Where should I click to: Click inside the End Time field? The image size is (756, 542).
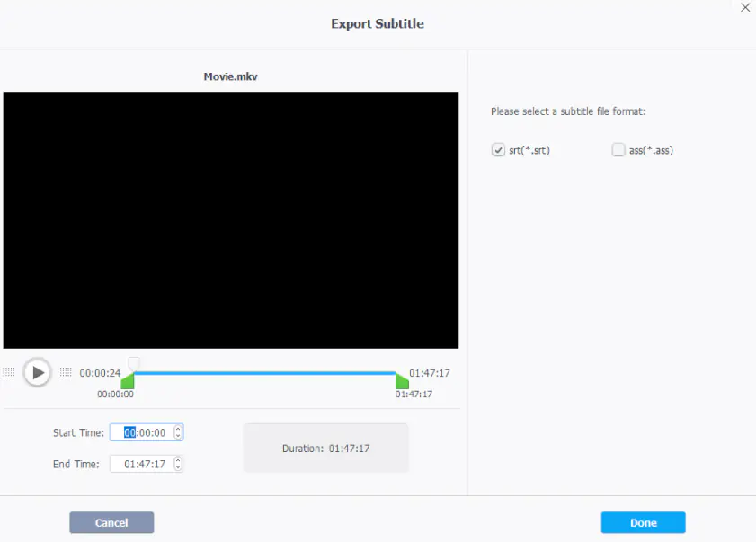click(144, 464)
